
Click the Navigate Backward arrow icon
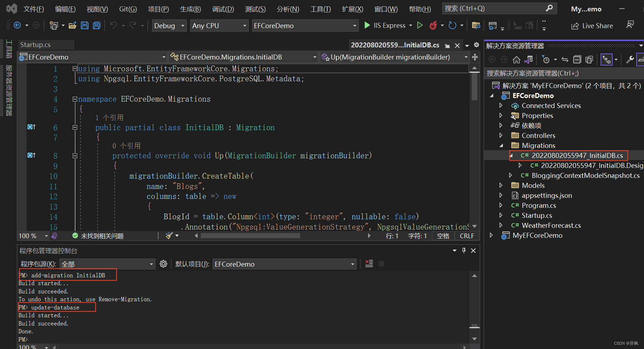(17, 25)
